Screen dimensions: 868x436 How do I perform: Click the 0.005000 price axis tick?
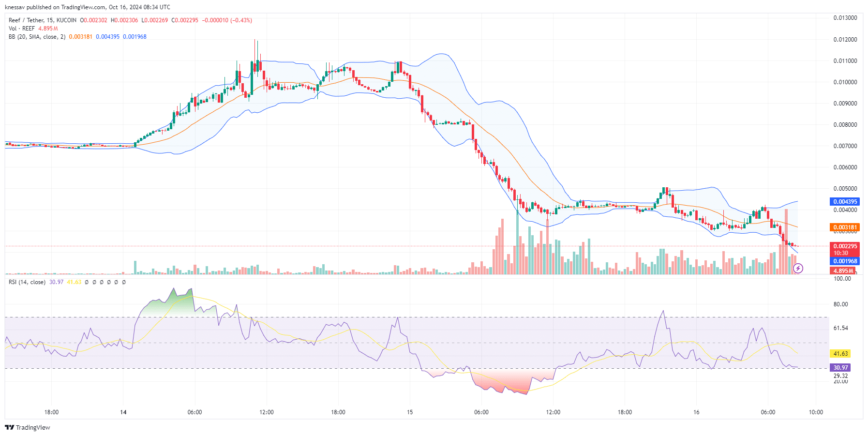pyautogui.click(x=845, y=189)
